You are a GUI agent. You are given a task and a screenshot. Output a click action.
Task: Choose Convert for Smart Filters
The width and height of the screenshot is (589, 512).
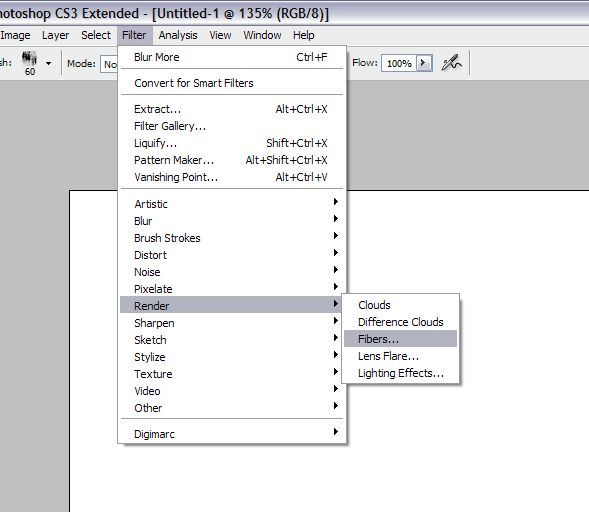click(231, 83)
